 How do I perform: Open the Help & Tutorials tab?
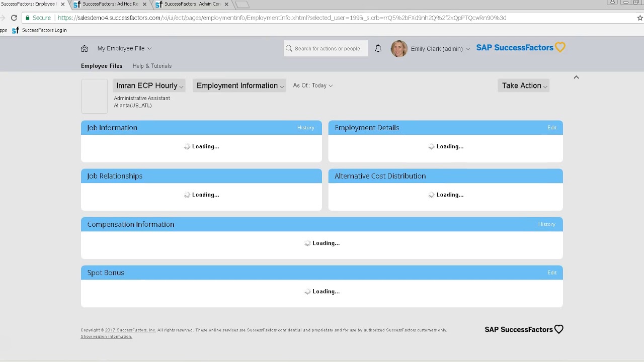(x=152, y=66)
